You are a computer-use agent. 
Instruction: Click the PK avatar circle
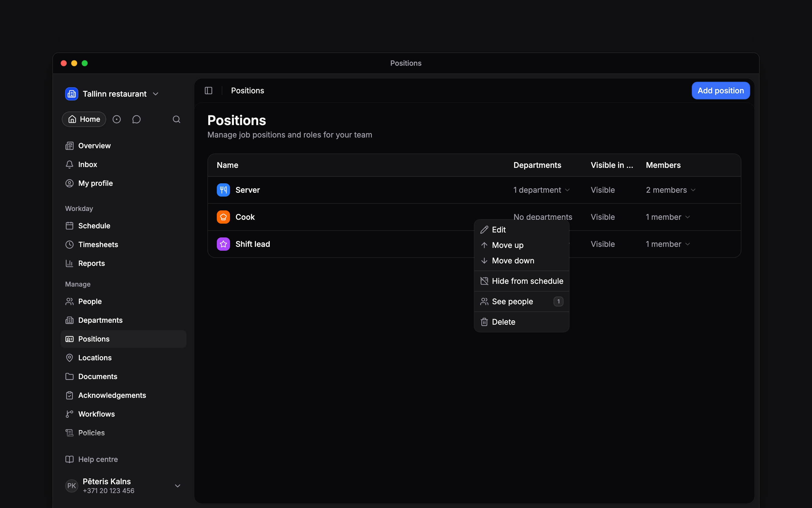pyautogui.click(x=71, y=486)
